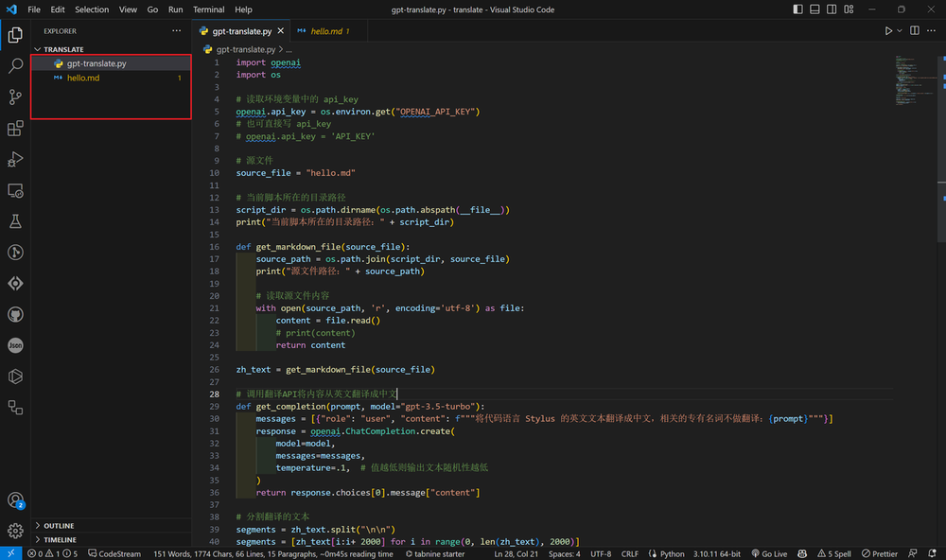Image resolution: width=946 pixels, height=560 pixels.
Task: Toggle bottom panel visibility
Action: [x=816, y=9]
